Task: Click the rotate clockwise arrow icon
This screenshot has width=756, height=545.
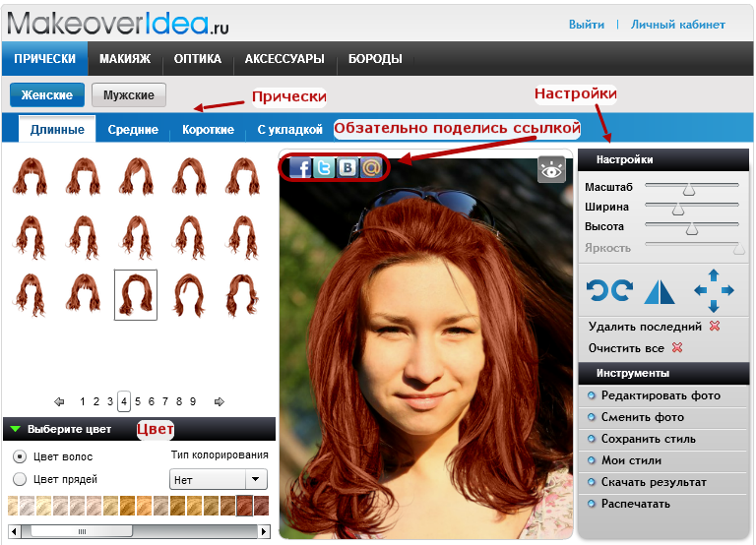Action: click(x=622, y=290)
